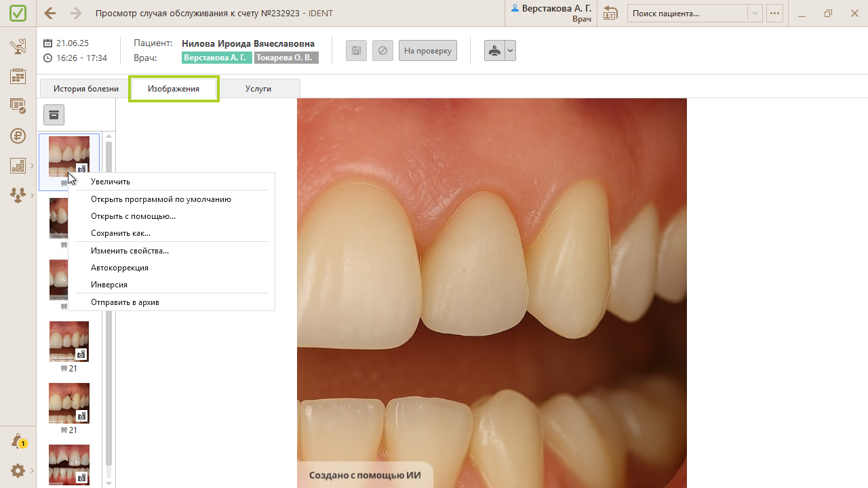
Task: Click doctor tag Токарева О. В.
Action: 285,58
